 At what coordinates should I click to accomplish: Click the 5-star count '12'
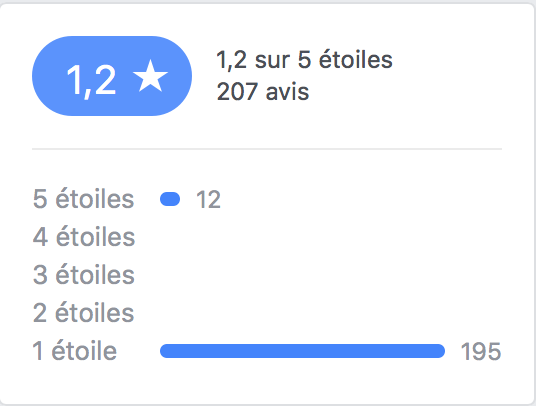click(x=208, y=200)
